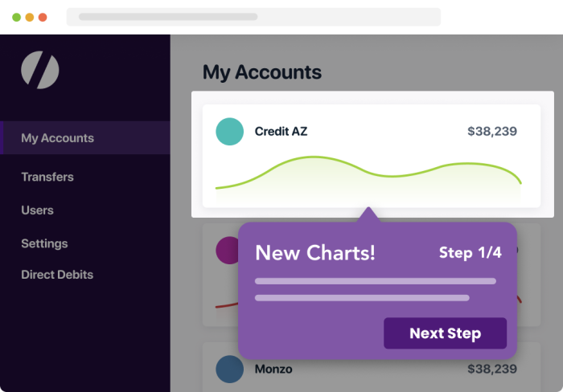Click the Step 1/4 progress indicator
The width and height of the screenshot is (563, 392).
(471, 253)
